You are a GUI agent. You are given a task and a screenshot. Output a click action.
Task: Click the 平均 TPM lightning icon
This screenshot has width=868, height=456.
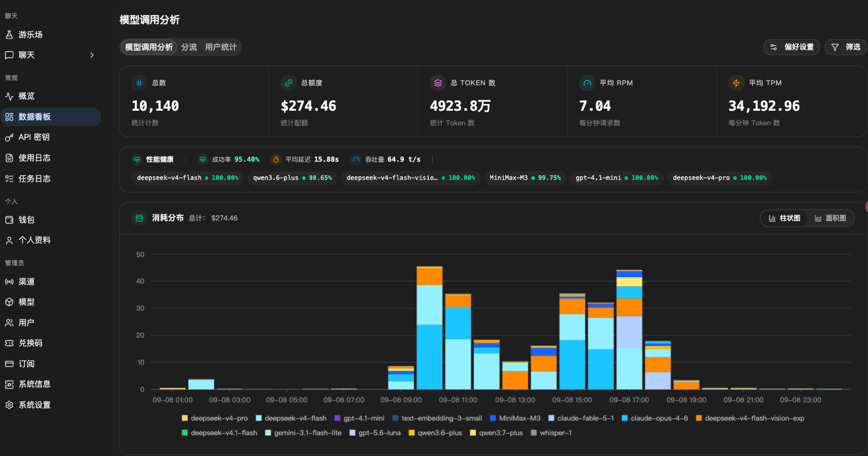tap(736, 83)
